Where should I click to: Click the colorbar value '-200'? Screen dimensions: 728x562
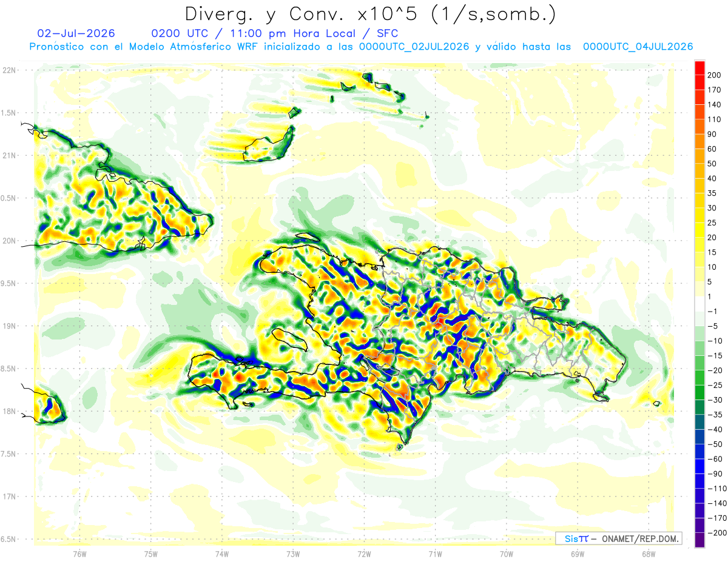[718, 533]
